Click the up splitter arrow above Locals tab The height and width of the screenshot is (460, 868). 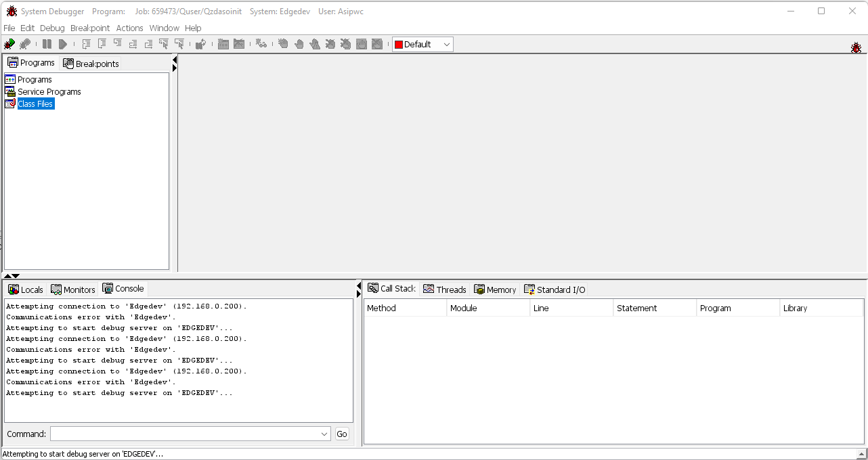(7, 276)
